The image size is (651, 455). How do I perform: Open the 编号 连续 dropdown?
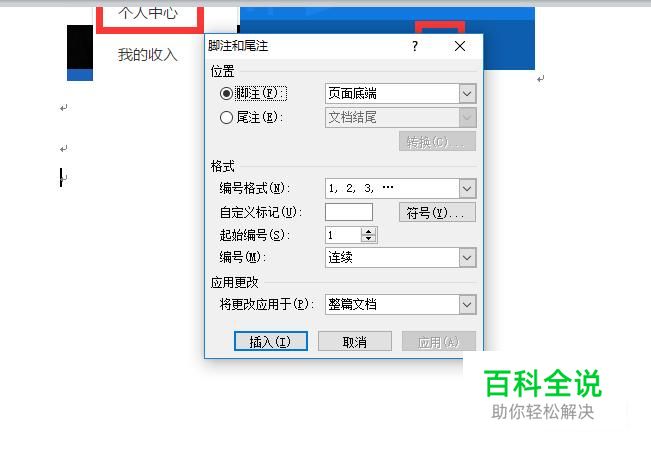pyautogui.click(x=400, y=257)
